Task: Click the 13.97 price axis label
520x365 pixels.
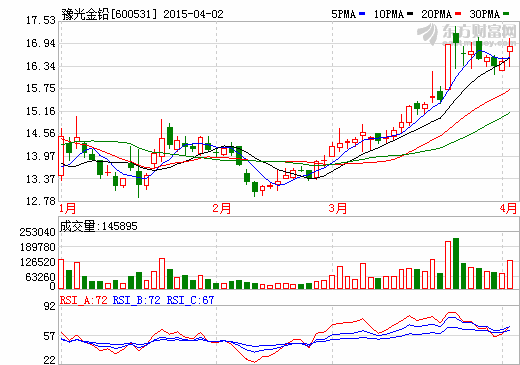Action: (41, 156)
